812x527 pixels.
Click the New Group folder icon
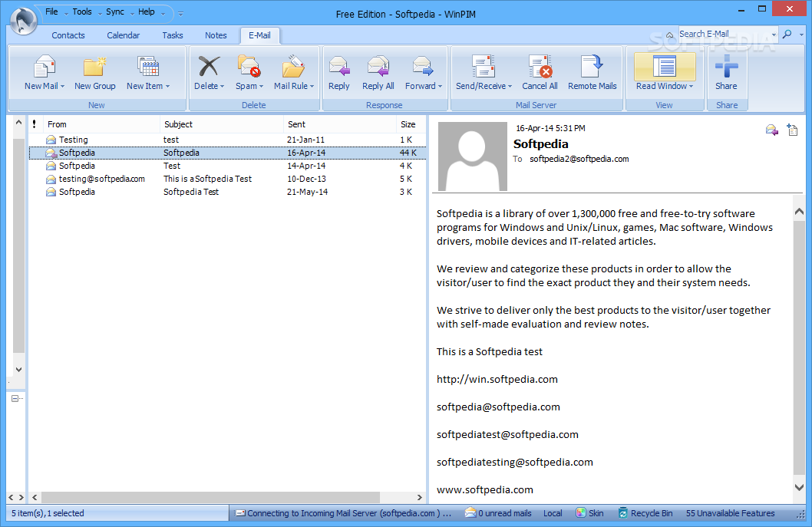click(94, 66)
